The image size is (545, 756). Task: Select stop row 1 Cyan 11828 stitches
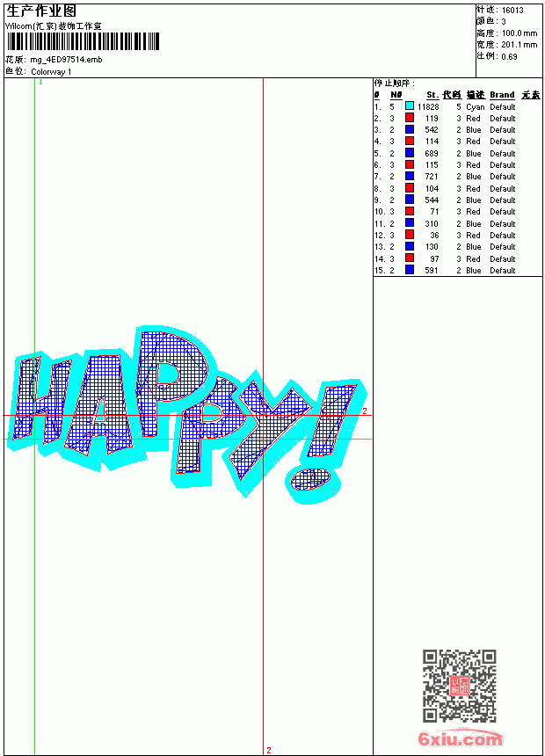point(457,106)
